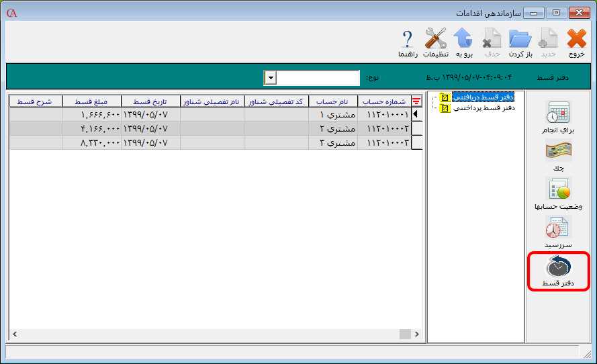The image size is (597, 364).
Task: Click the red filter icon in grid header
Action: click(x=416, y=101)
